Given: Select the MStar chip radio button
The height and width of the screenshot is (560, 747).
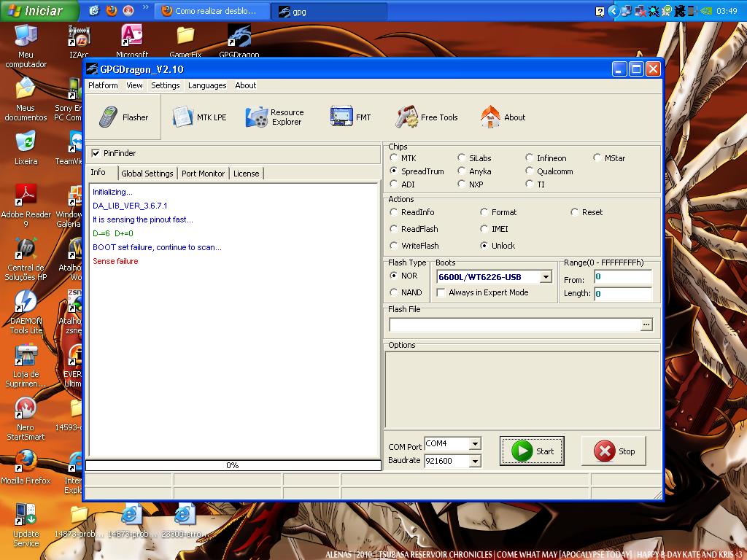Looking at the screenshot, I should tap(597, 157).
